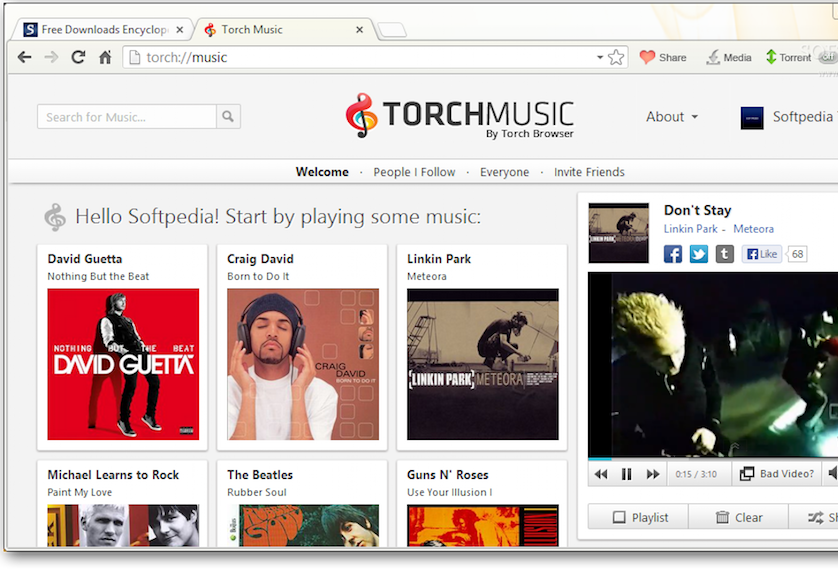Play the Linkin Park Meteora album card cover
838x570 pixels.
coord(483,364)
